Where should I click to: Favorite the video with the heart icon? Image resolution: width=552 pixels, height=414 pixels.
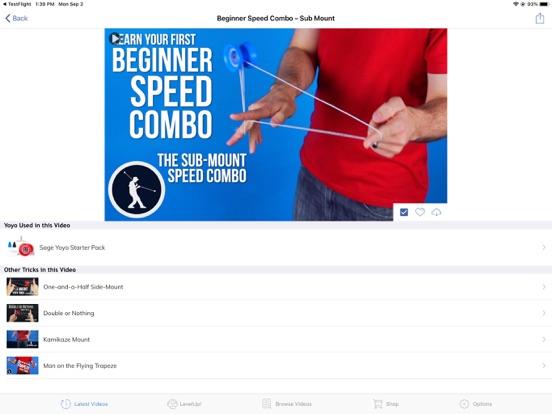coord(420,212)
